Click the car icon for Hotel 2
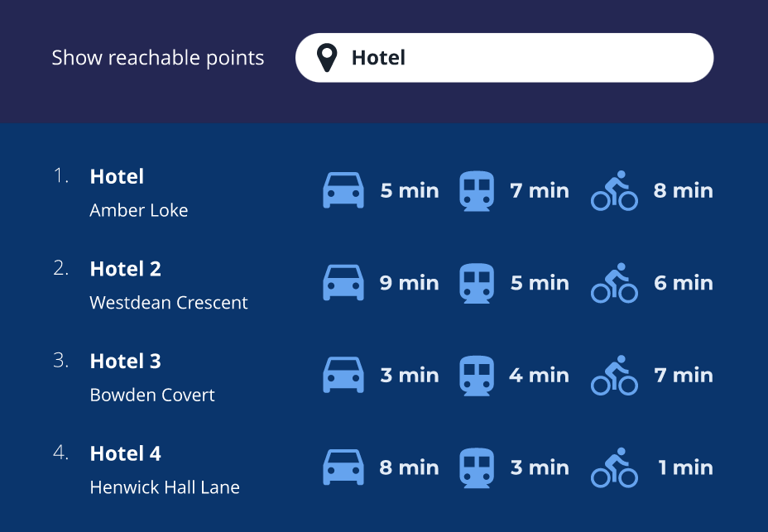 343,283
